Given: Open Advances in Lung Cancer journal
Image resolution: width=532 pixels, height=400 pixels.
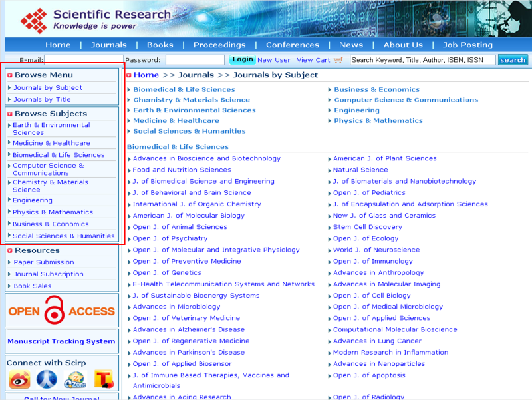Looking at the screenshot, I should click(x=377, y=341).
